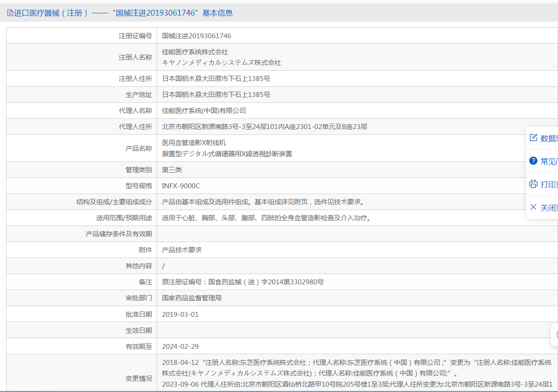Click the value 国家药品监督管理局
The width and height of the screenshot is (558, 392).
[x=192, y=298]
